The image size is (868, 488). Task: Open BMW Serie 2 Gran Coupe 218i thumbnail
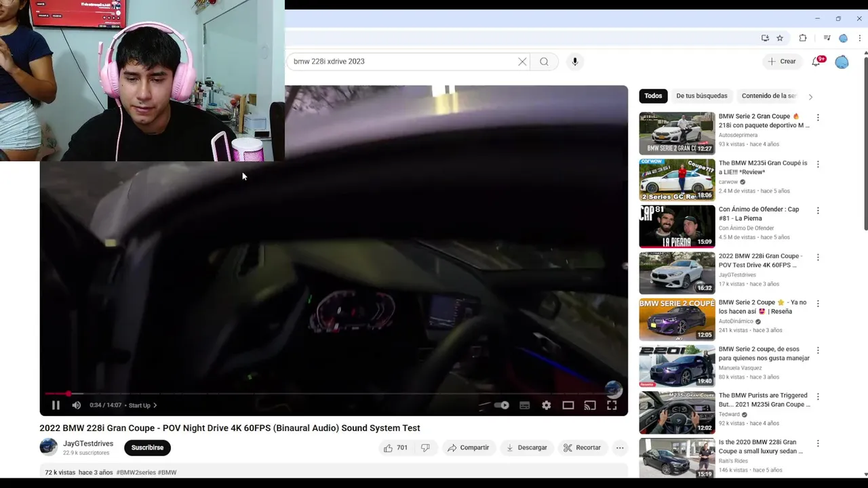coord(677,133)
